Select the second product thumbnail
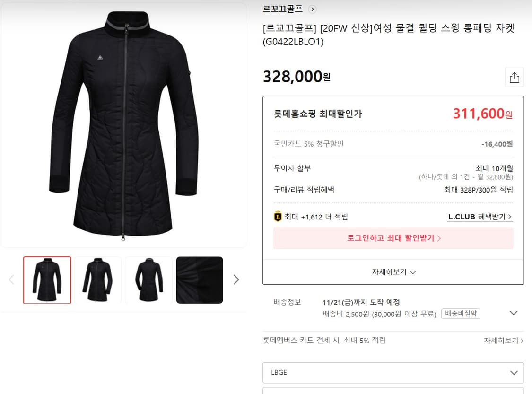The image size is (532, 394). tap(98, 280)
